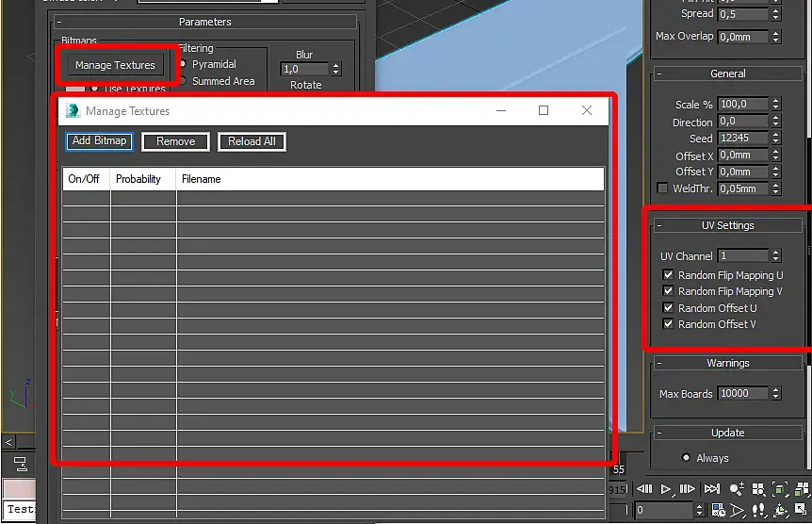Click the Blur value field
This screenshot has width=812, height=524.
304,69
